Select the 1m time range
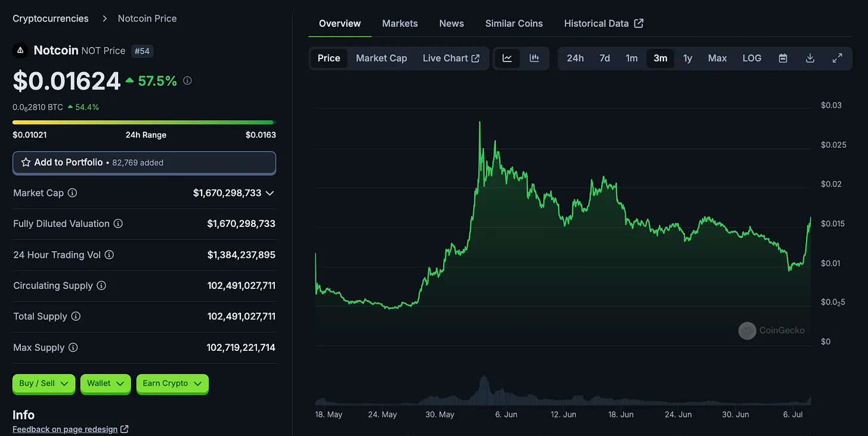 tap(631, 58)
